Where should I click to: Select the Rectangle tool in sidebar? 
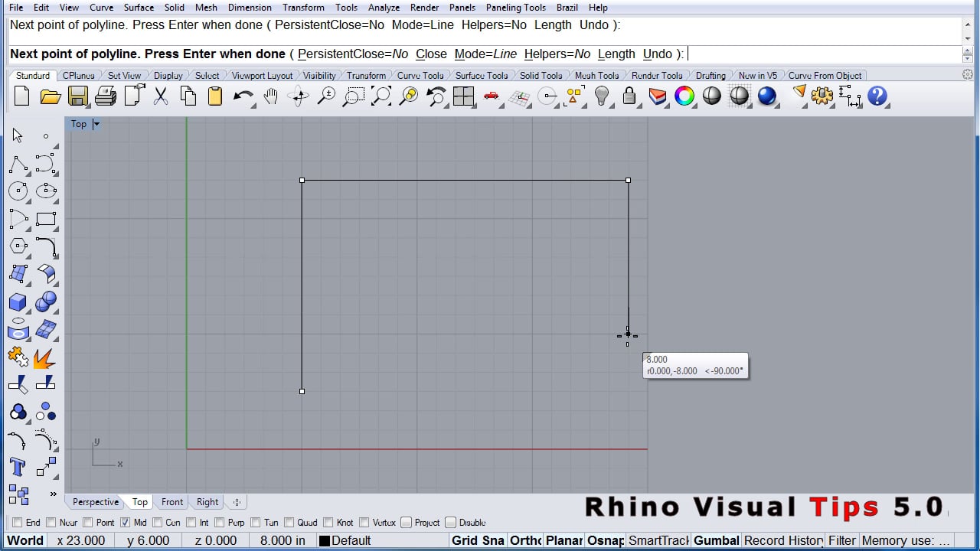click(46, 219)
